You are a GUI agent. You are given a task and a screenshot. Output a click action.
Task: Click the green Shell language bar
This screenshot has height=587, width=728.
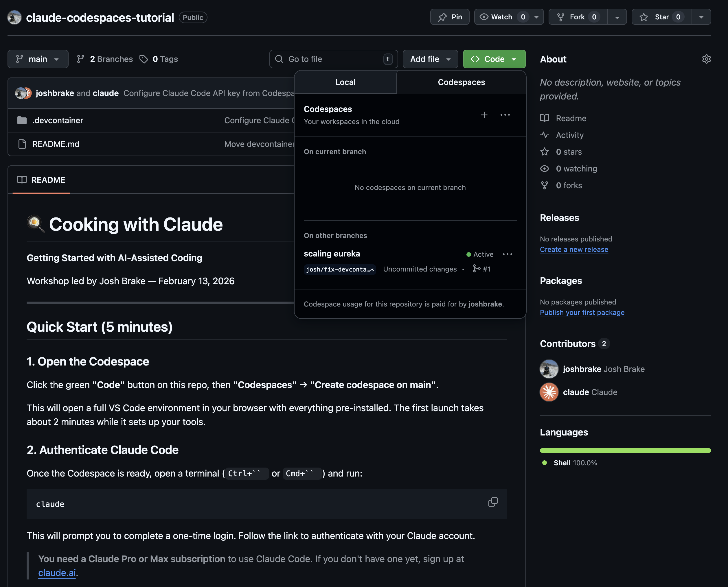tap(626, 451)
